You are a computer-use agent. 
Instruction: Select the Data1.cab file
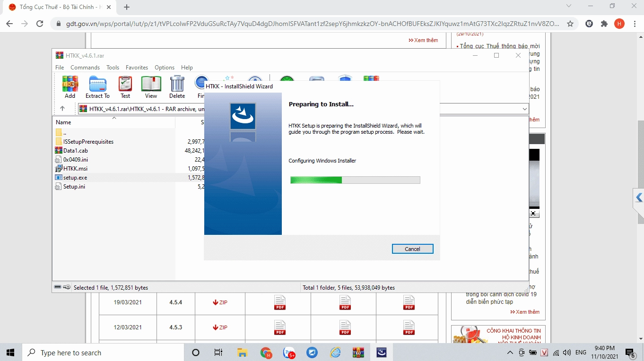tap(71, 151)
